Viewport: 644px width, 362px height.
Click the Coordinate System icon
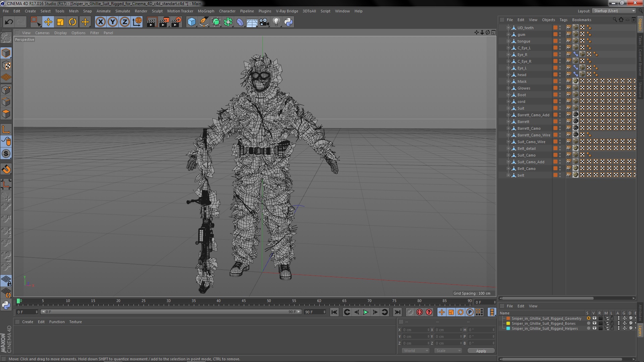click(x=137, y=22)
